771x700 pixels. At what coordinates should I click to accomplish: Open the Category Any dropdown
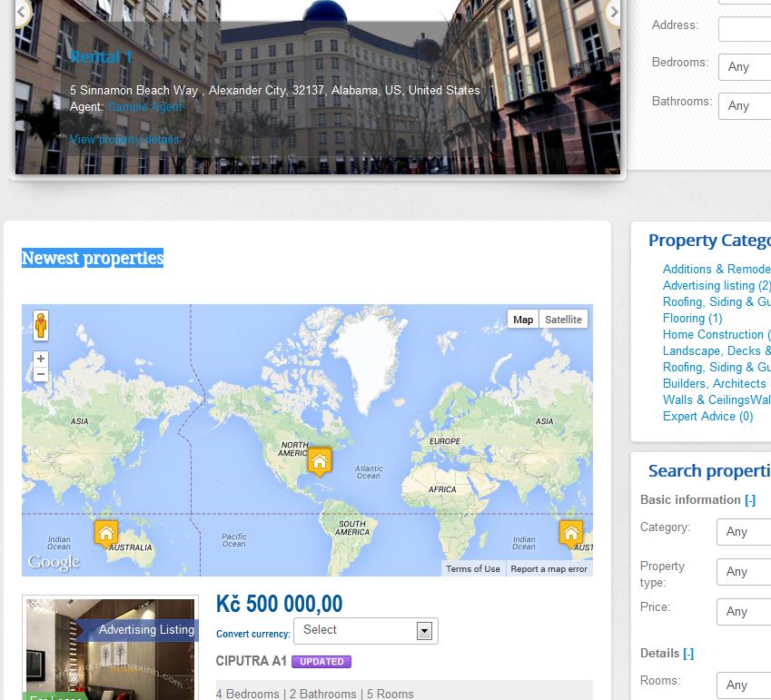point(744,532)
